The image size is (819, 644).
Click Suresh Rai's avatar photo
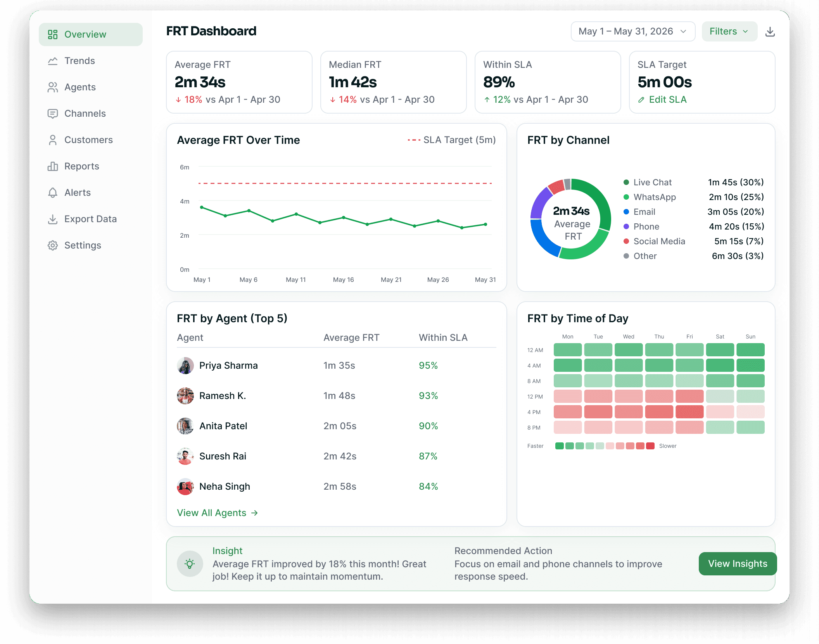185,456
